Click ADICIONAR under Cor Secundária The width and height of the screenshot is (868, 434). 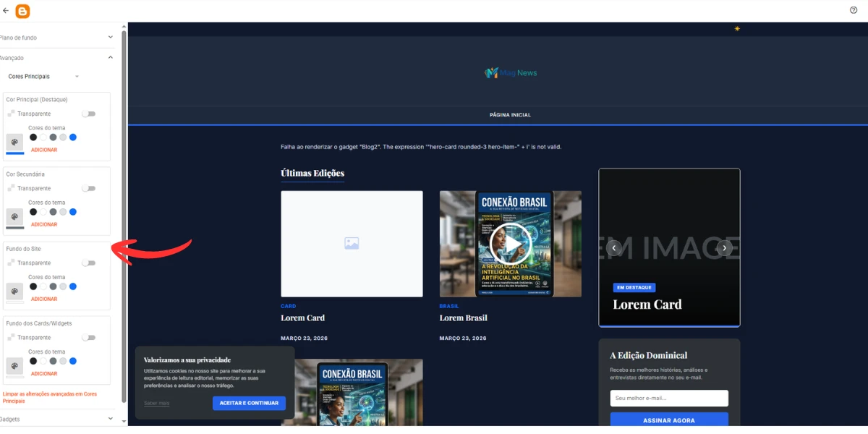(x=44, y=224)
